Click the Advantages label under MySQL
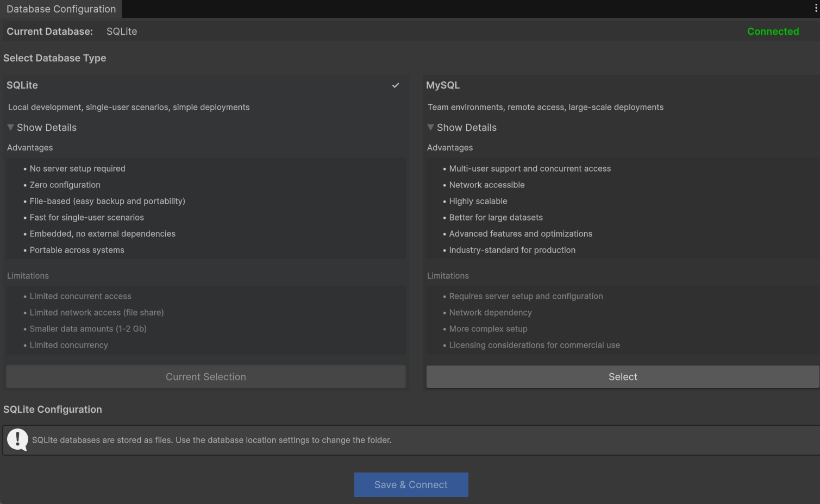 [x=450, y=148]
